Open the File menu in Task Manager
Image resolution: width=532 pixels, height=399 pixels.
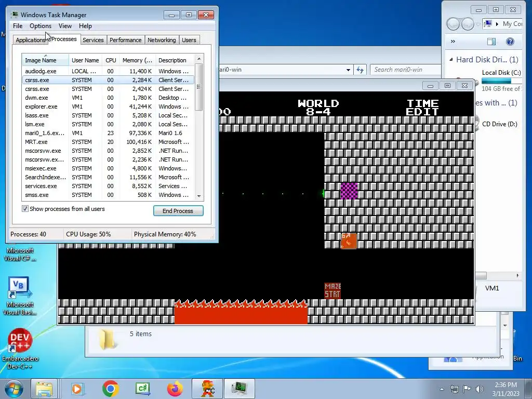point(18,26)
